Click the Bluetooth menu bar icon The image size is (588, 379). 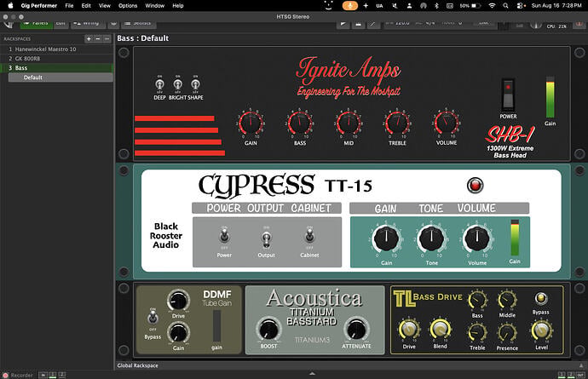tap(436, 6)
